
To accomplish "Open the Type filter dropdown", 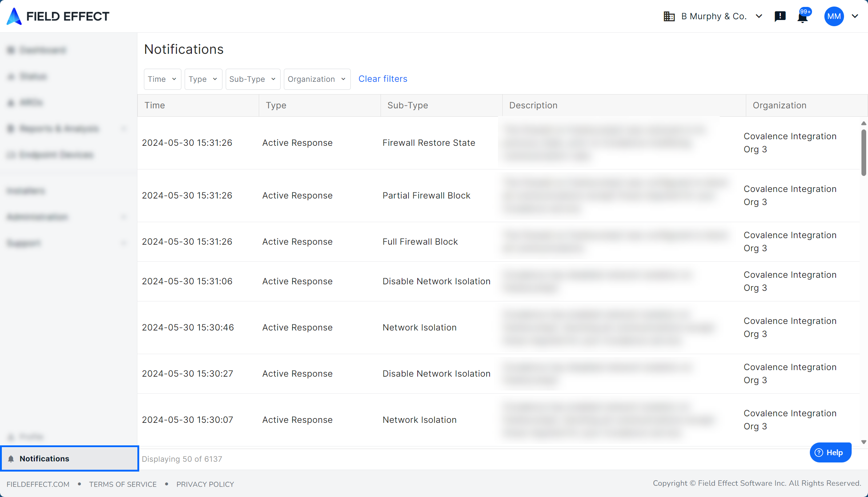I will 203,79.
